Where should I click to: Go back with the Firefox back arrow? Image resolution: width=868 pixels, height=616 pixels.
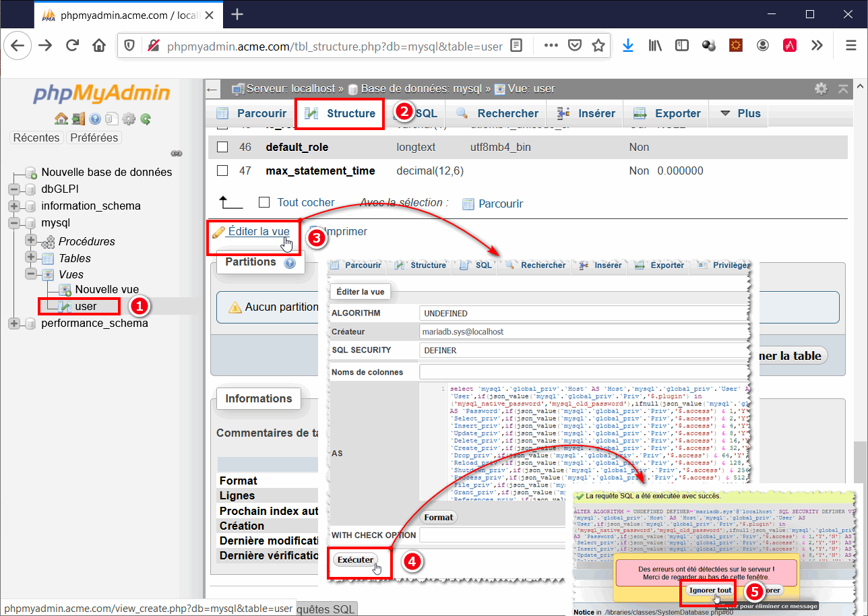[x=18, y=45]
